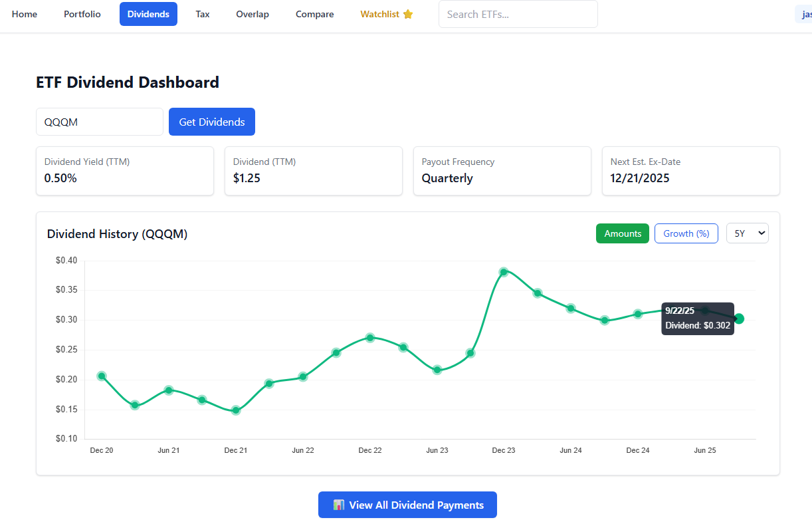Select the QQQM ticker input box
Viewport: 812px width, 530px height.
click(x=99, y=122)
